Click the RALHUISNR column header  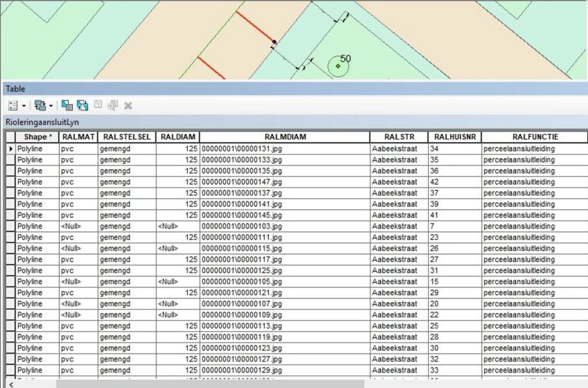click(x=454, y=137)
